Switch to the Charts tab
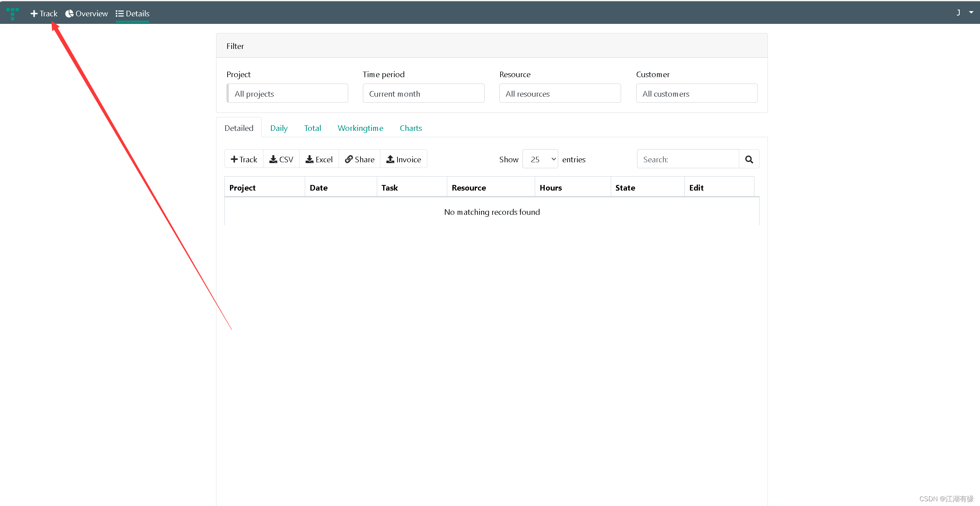This screenshot has height=506, width=980. click(411, 128)
